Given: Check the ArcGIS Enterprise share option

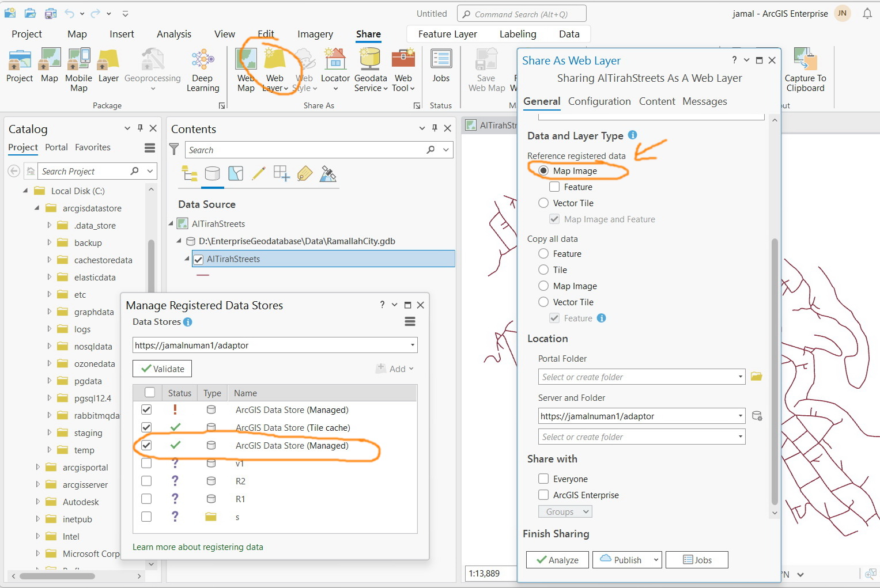Looking at the screenshot, I should [x=543, y=495].
